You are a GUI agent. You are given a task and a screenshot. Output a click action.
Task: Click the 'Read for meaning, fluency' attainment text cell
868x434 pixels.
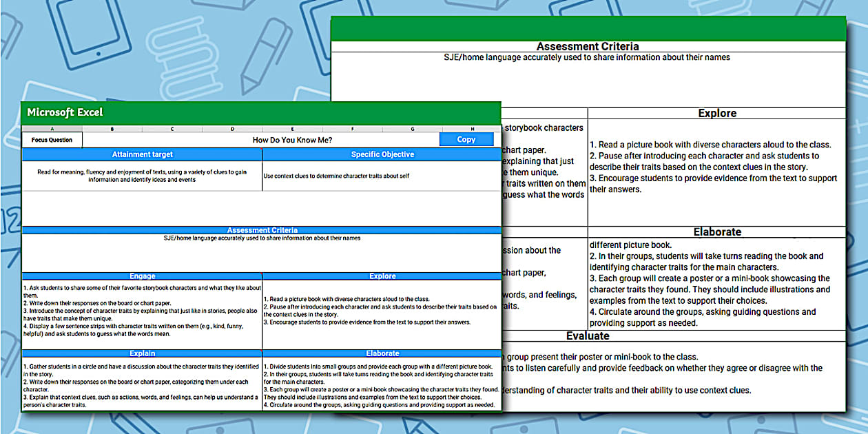143,176
